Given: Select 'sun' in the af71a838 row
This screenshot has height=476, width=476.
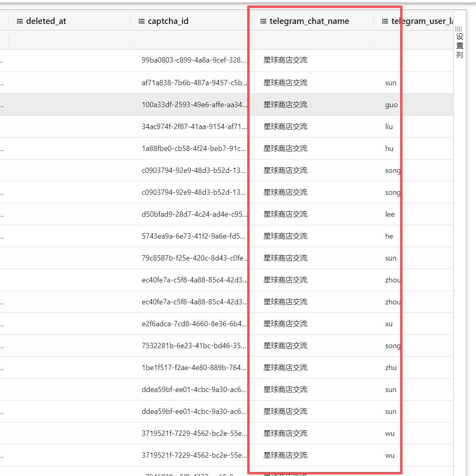Looking at the screenshot, I should pyautogui.click(x=391, y=83).
